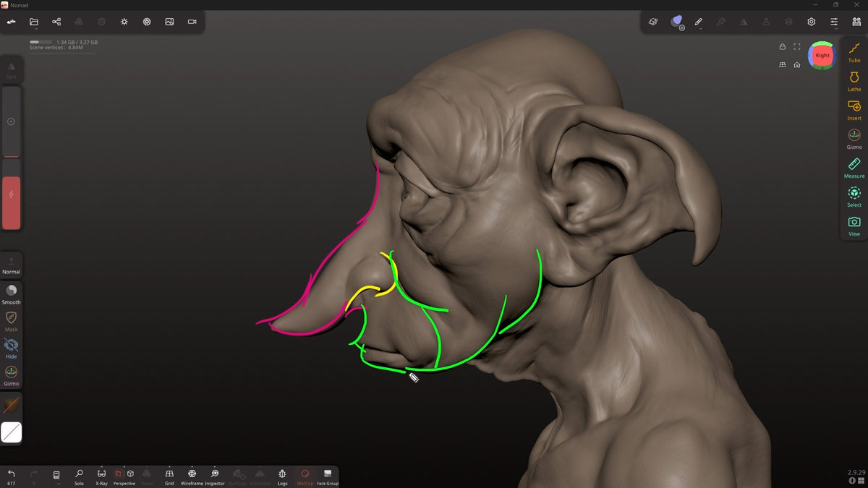
Task: Toggle the MatCap shading
Action: pyautogui.click(x=305, y=476)
